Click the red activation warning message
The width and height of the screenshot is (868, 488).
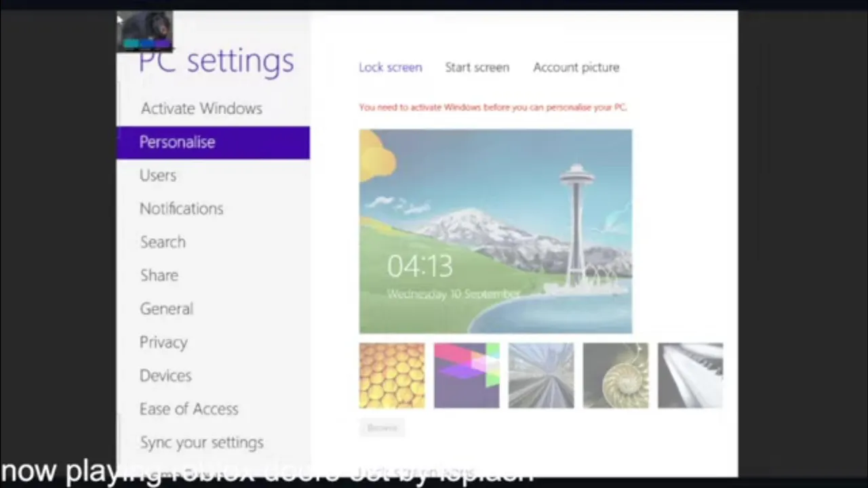pos(493,107)
